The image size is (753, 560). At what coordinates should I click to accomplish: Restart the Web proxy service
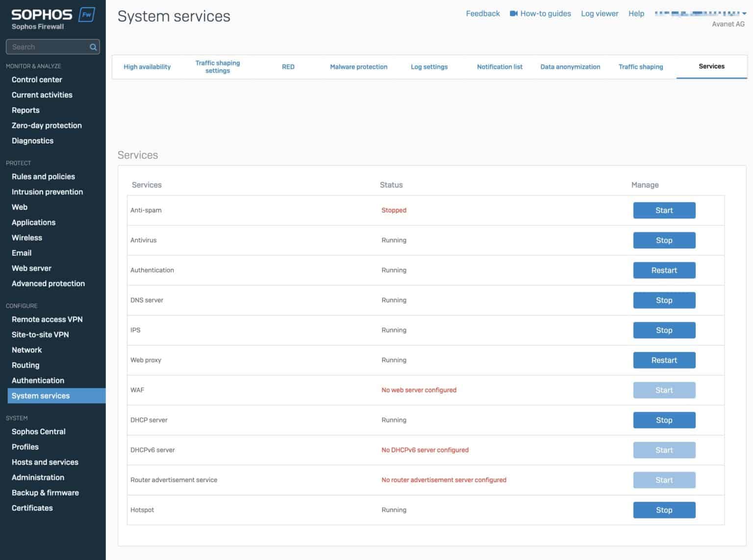[664, 360]
